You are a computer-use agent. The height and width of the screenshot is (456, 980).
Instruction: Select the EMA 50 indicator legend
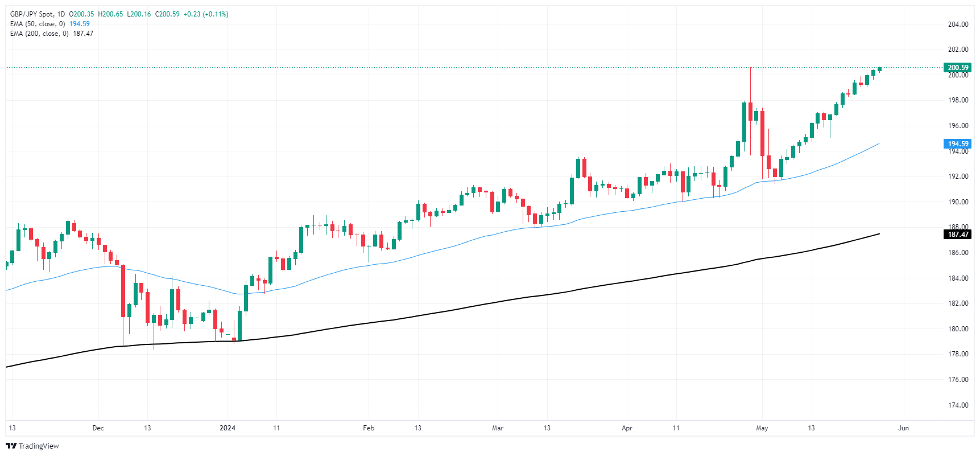coord(38,24)
